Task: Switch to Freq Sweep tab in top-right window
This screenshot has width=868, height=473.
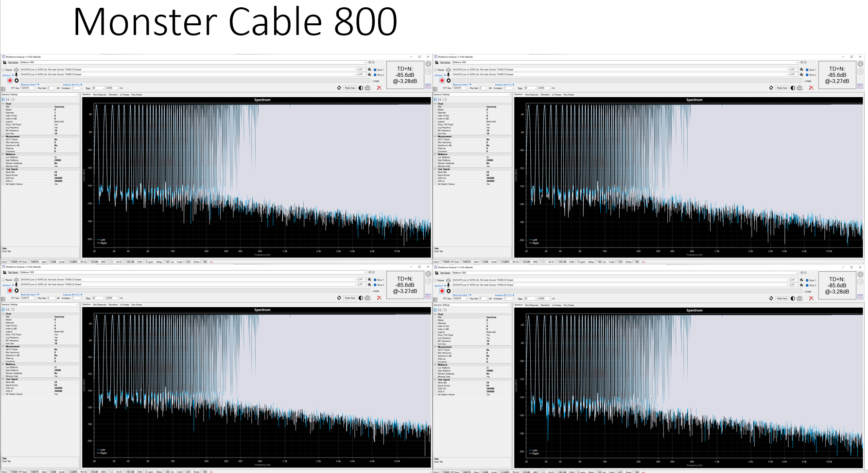Action: click(x=569, y=94)
